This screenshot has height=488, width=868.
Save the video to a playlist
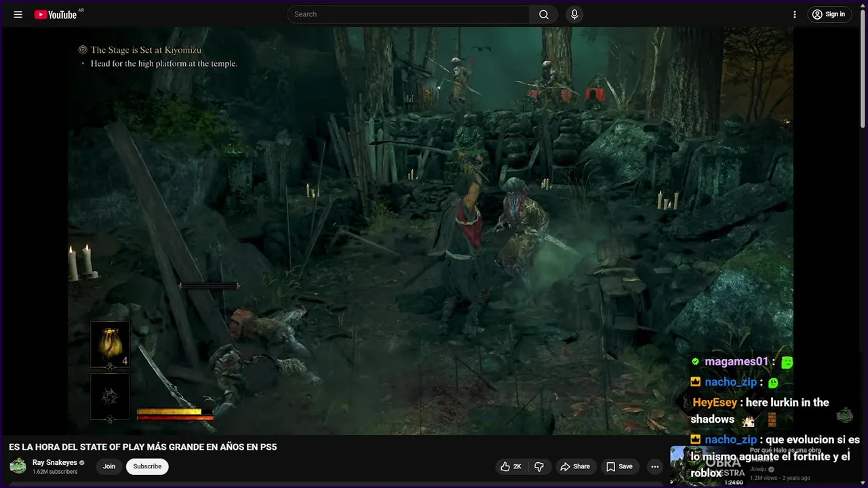coord(619,466)
